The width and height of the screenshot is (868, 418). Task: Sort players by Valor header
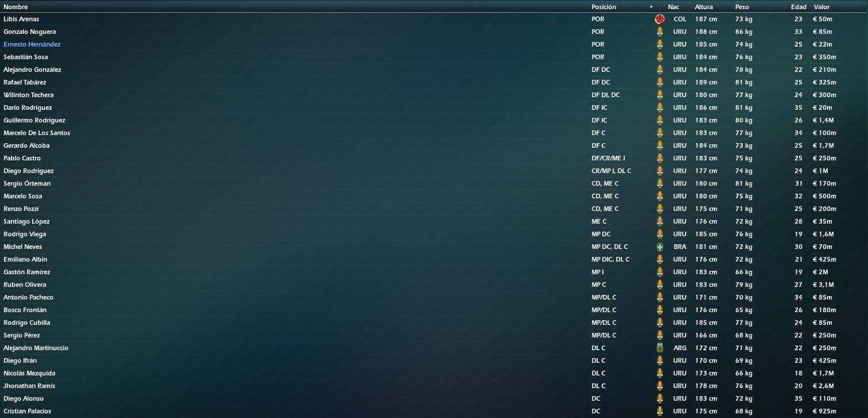[821, 7]
